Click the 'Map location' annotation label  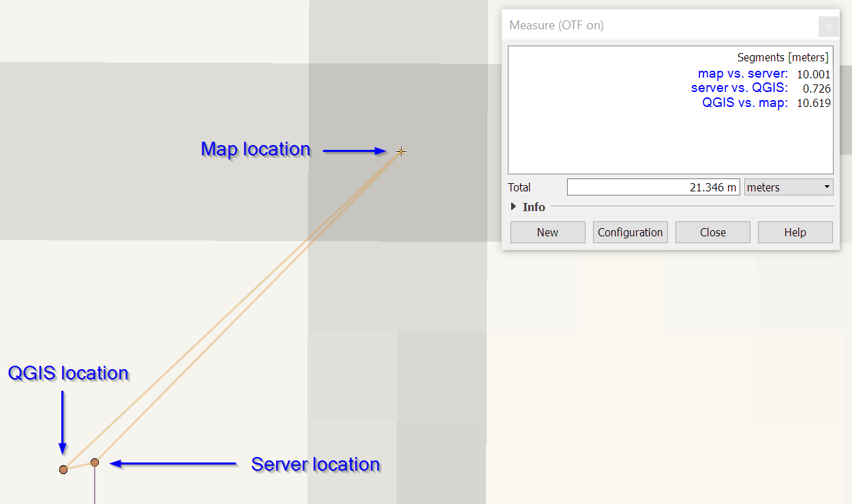click(256, 149)
